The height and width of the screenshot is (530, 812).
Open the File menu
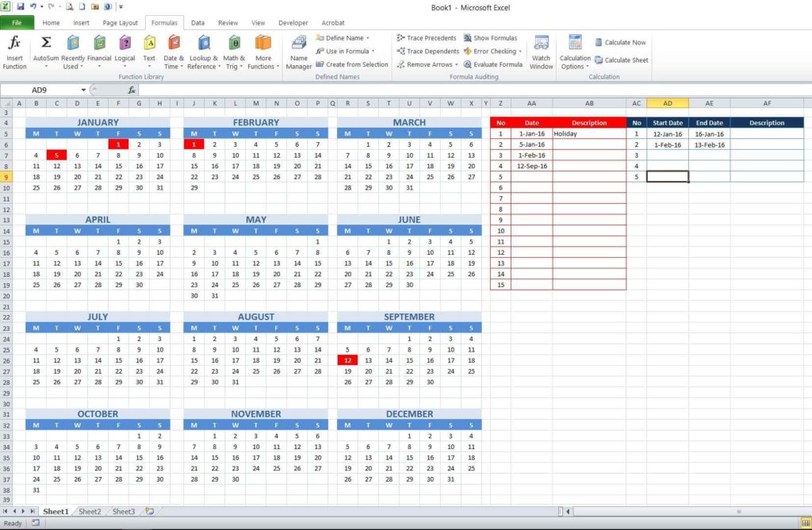point(17,22)
